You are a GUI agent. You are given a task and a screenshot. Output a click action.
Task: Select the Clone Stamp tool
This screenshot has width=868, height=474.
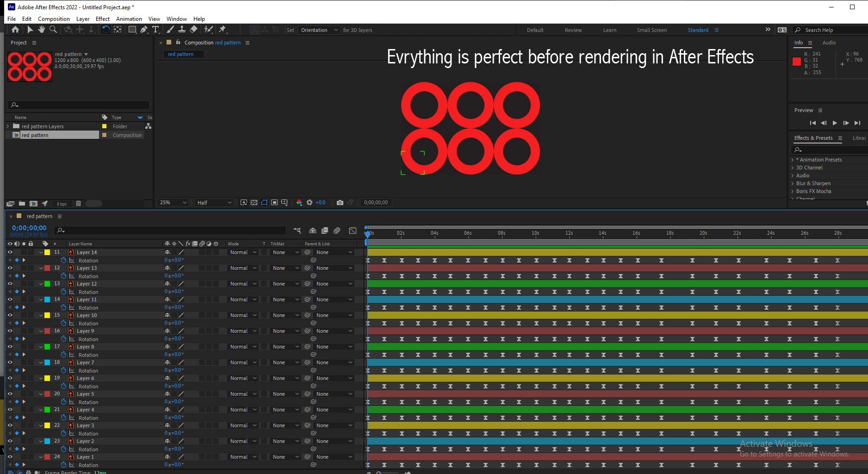pyautogui.click(x=182, y=30)
